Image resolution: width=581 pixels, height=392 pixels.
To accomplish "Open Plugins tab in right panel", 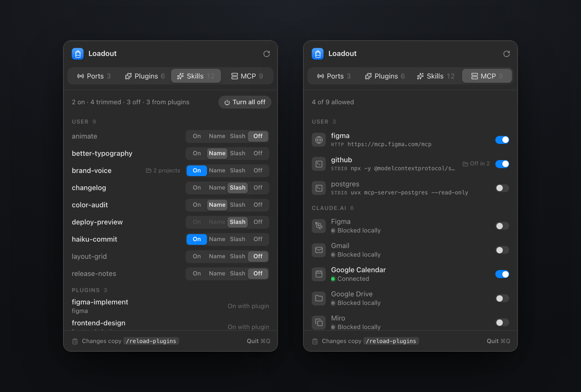I will [385, 76].
